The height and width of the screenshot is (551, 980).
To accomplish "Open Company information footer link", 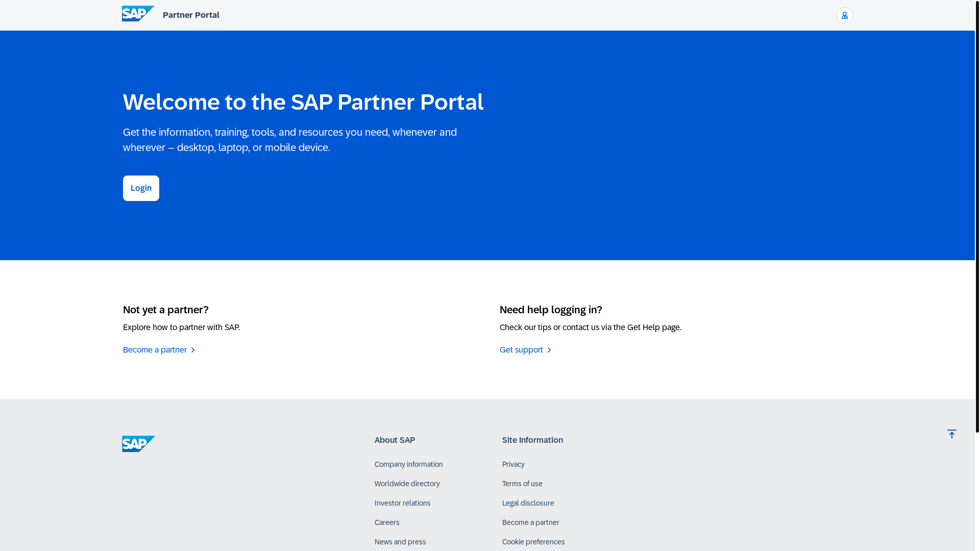I will tap(409, 464).
